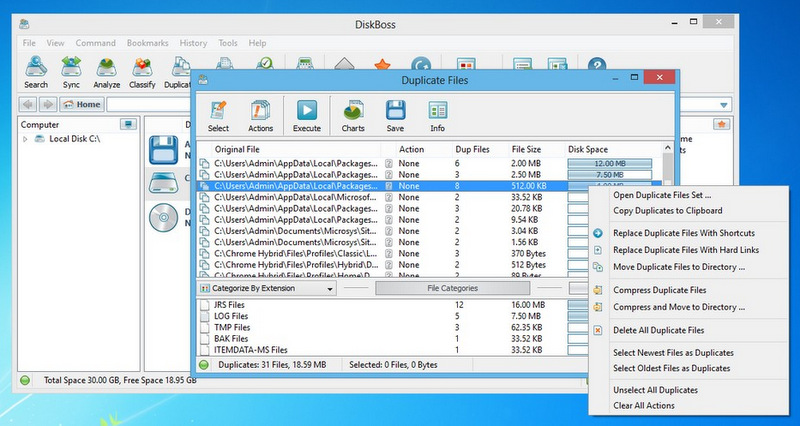Screen dimensions: 800x426
Task: Open the Tools menu
Action: 228,43
